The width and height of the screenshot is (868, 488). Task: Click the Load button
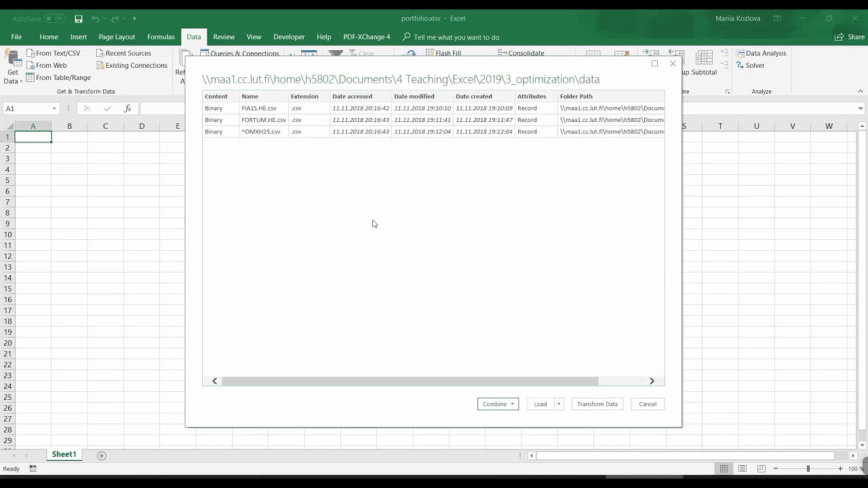(540, 404)
